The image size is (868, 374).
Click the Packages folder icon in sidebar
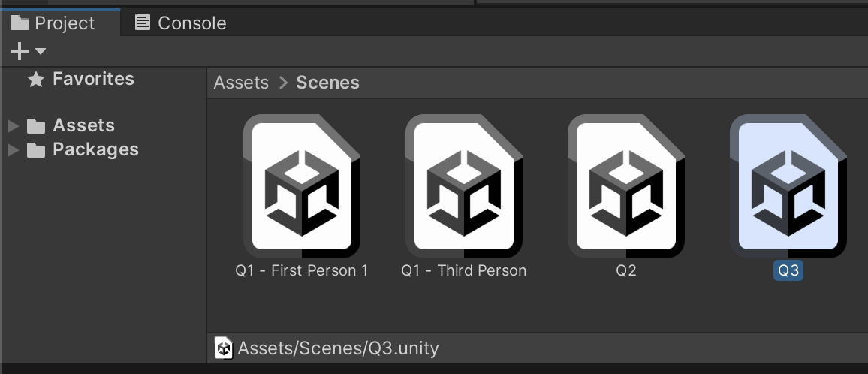point(36,150)
